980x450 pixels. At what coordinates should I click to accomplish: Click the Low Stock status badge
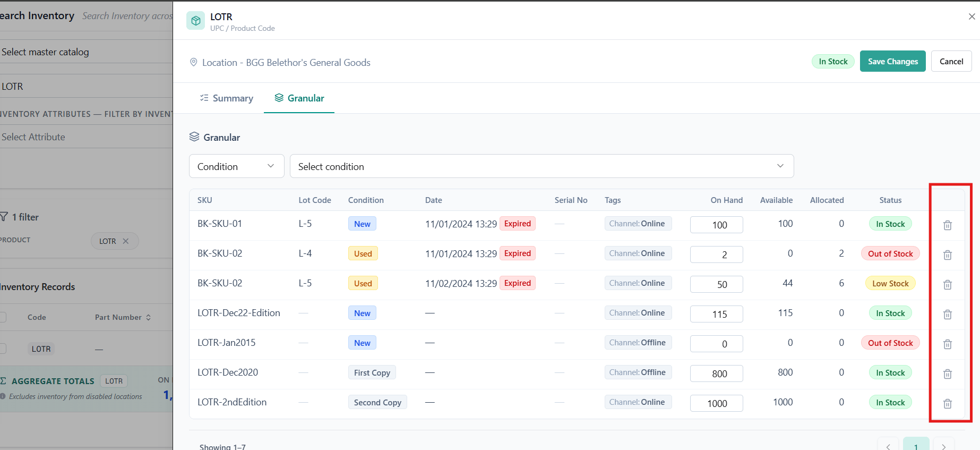pyautogui.click(x=890, y=283)
